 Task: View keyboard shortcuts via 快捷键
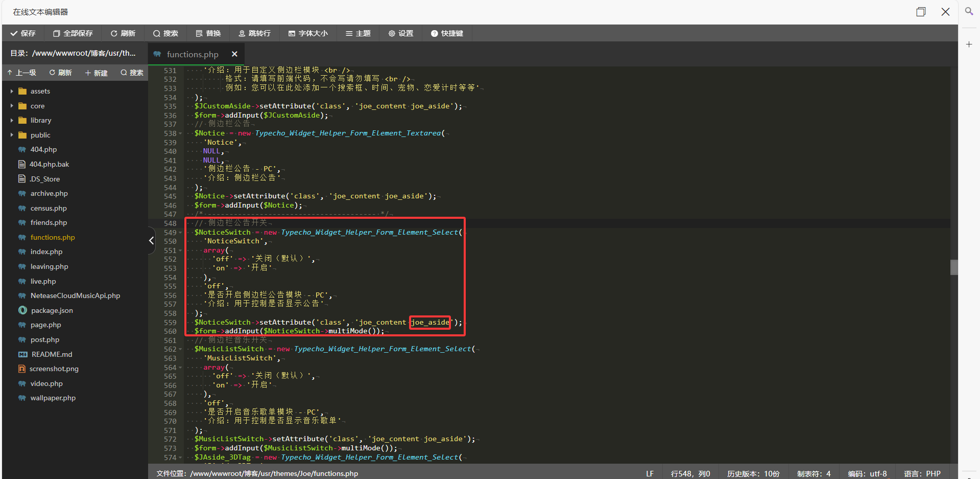point(447,33)
